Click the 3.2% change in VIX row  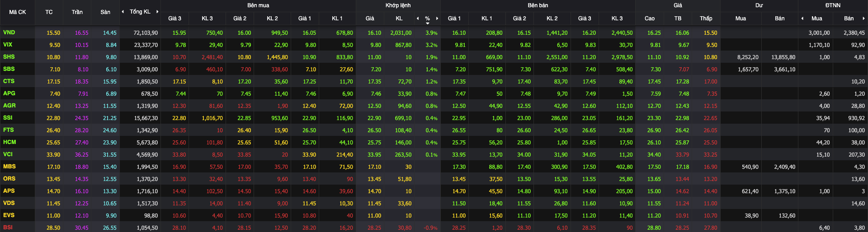tap(431, 45)
